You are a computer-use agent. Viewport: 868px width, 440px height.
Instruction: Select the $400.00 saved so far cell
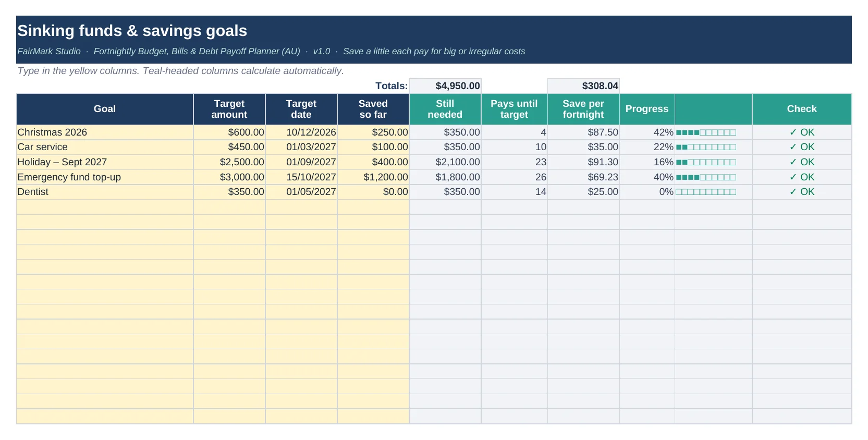click(373, 162)
